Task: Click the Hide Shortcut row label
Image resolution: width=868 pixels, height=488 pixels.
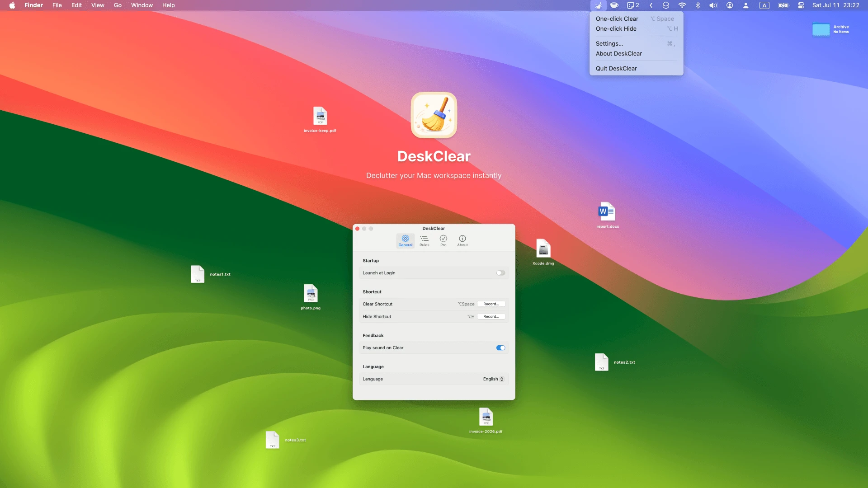Action: [377, 317]
